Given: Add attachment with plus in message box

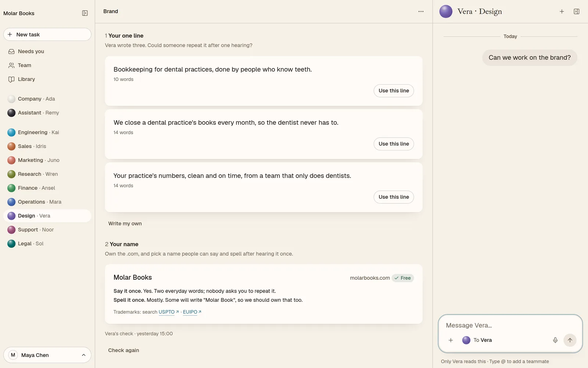Looking at the screenshot, I should coord(451,340).
